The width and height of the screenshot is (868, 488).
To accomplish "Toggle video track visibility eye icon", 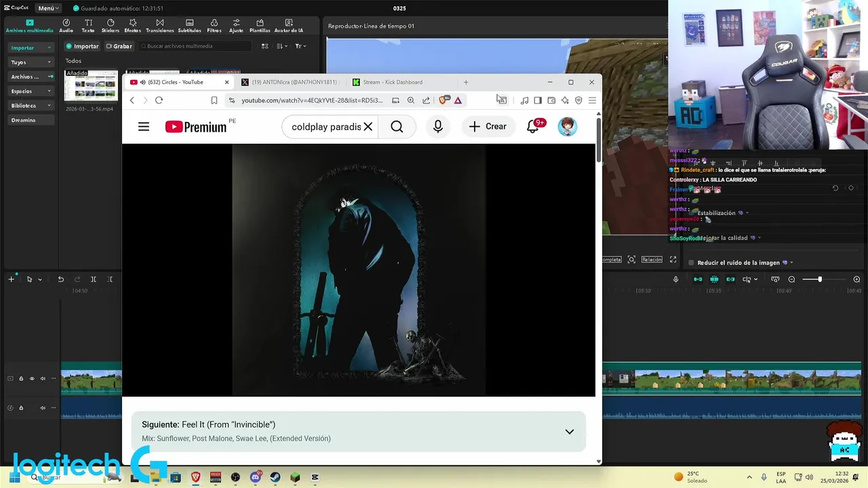I will 32,379.
